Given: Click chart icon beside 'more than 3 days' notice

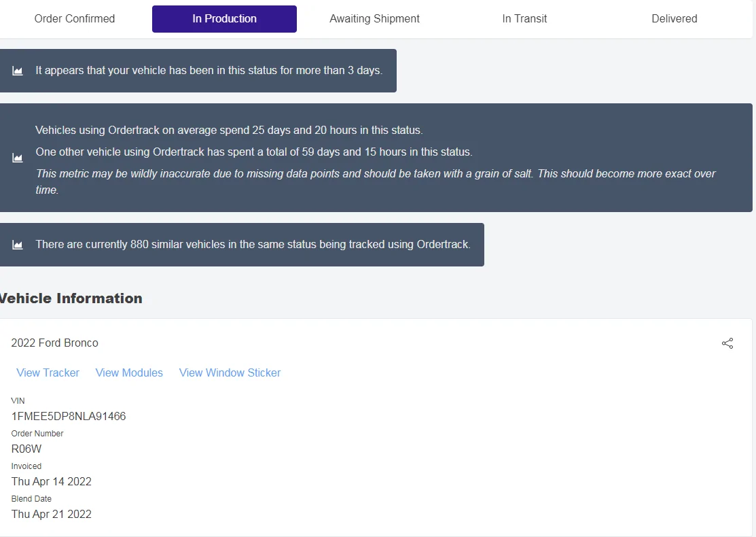Looking at the screenshot, I should point(18,71).
